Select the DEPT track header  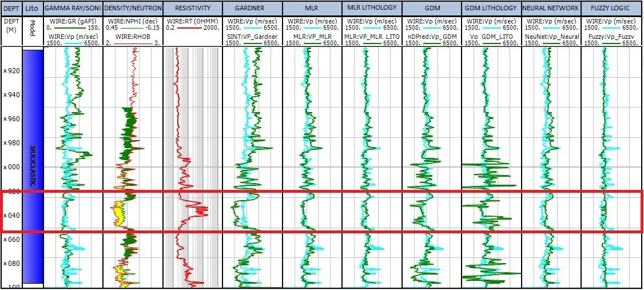point(11,8)
